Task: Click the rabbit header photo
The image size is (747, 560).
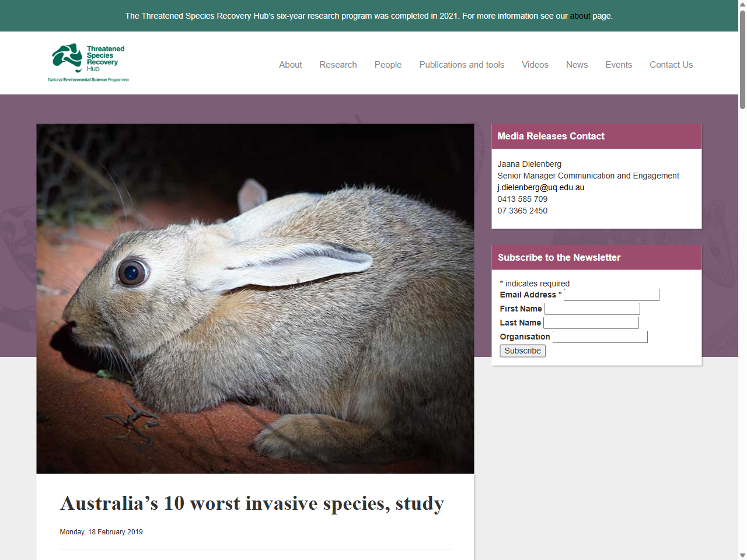Action: tap(255, 297)
